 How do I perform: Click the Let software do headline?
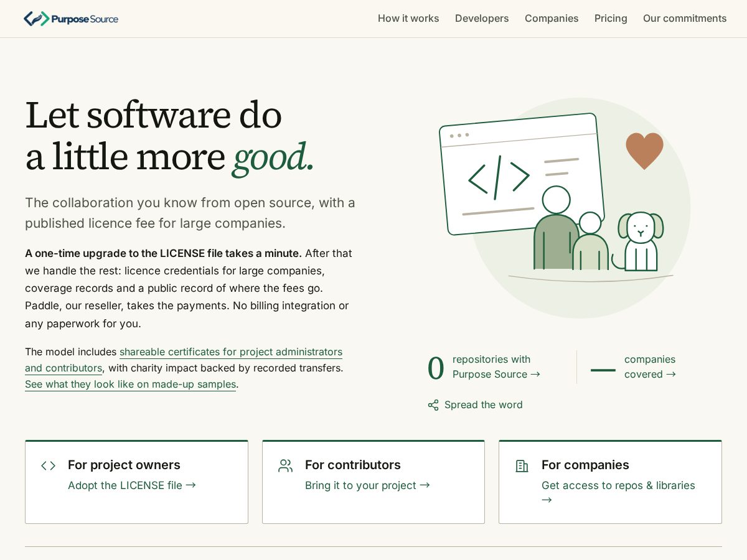(x=153, y=115)
